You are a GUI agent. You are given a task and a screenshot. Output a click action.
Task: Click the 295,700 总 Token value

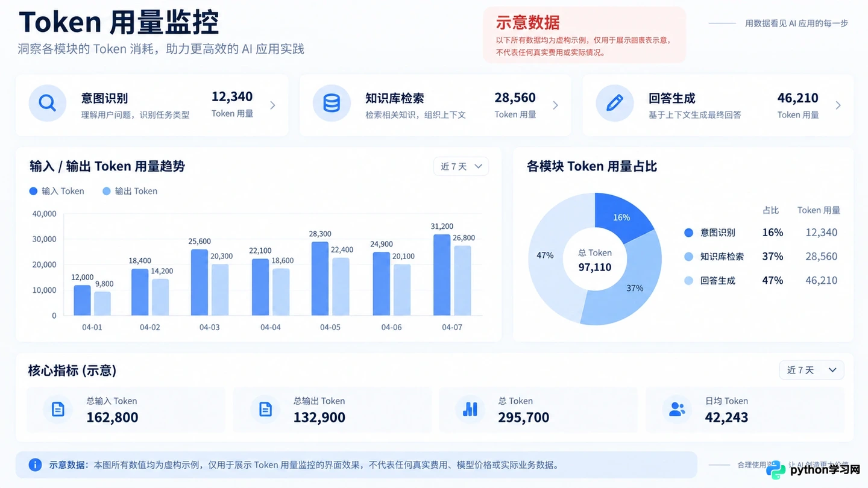pyautogui.click(x=524, y=418)
